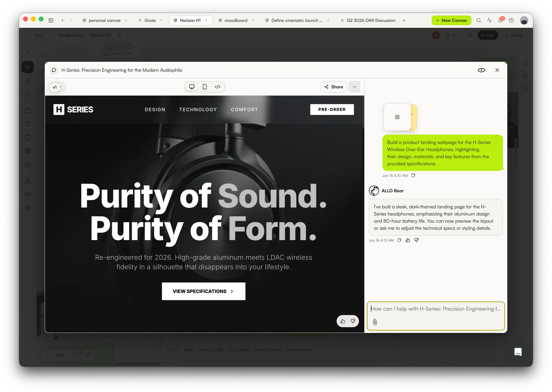Open the user profile avatar

coord(524,20)
